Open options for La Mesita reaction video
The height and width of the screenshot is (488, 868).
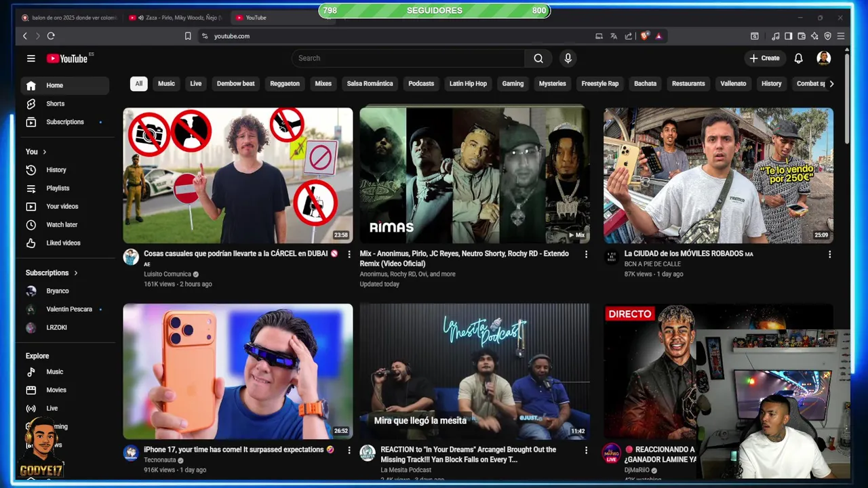(586, 450)
